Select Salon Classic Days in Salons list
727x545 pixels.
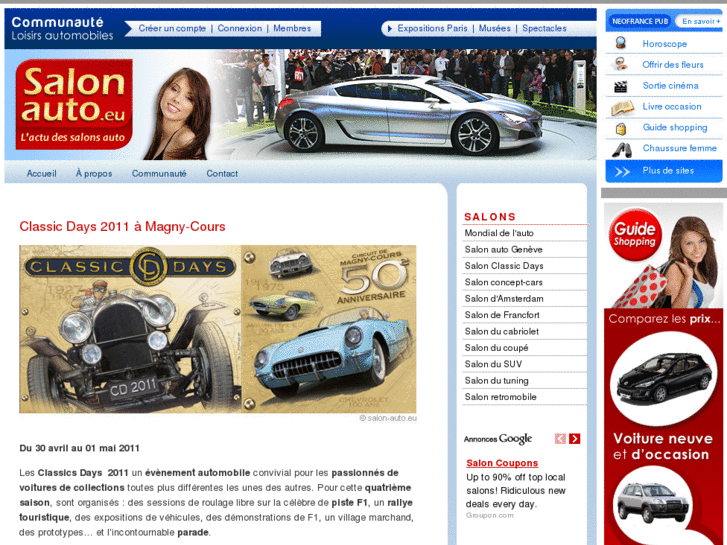point(504,266)
